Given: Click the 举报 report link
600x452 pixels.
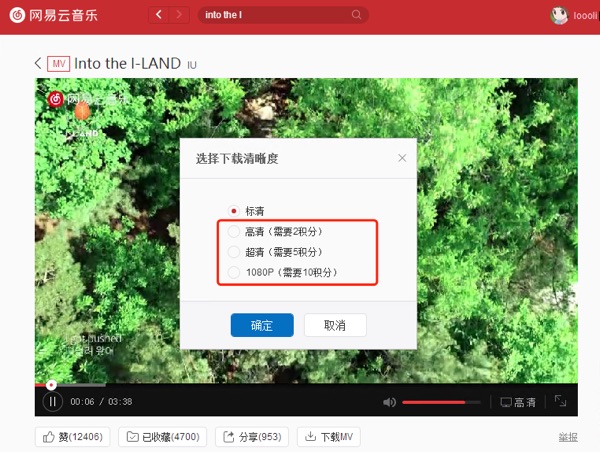Looking at the screenshot, I should 568,437.
